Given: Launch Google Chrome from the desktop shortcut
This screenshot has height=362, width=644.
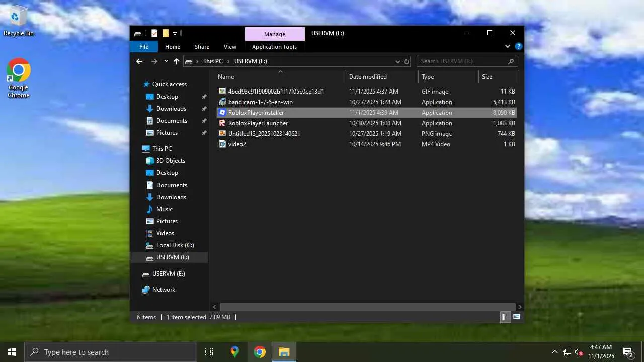Looking at the screenshot, I should pyautogui.click(x=19, y=78).
